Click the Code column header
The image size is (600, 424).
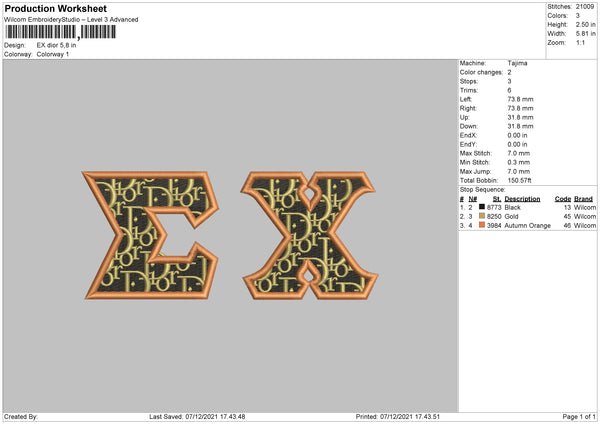click(563, 199)
